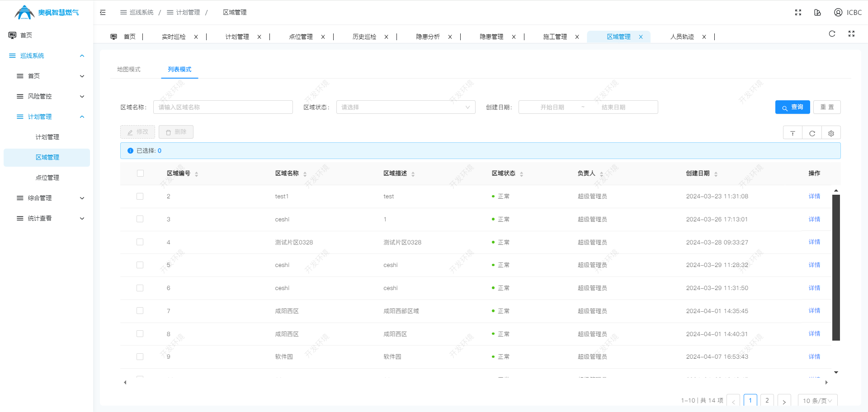The width and height of the screenshot is (868, 412).
Task: Click the table scroll-down arrow
Action: click(836, 373)
